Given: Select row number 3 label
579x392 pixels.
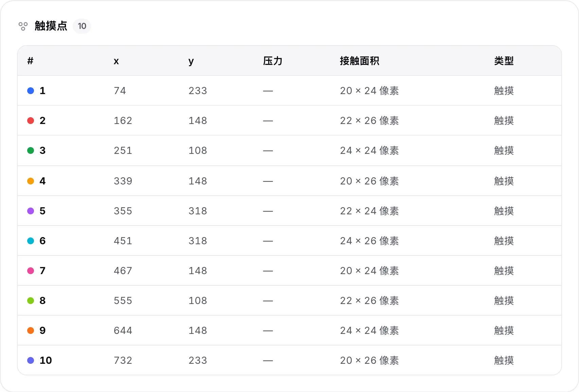Looking at the screenshot, I should 42,150.
